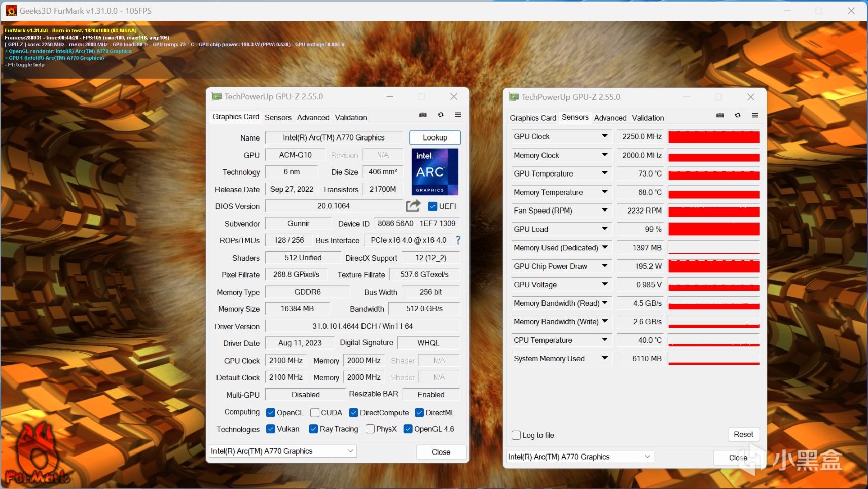Screen dimensions: 868x489
Task: Switch to Graphics Card tab in right GPU-Z window
Action: (533, 118)
